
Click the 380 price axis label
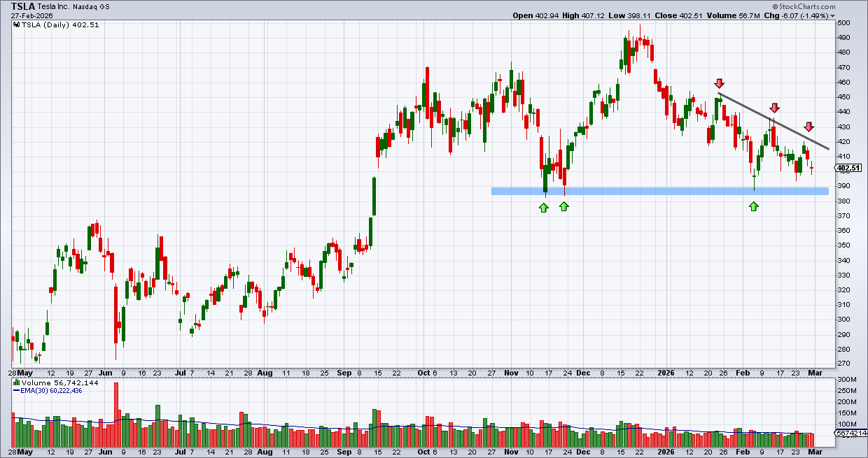tap(844, 201)
